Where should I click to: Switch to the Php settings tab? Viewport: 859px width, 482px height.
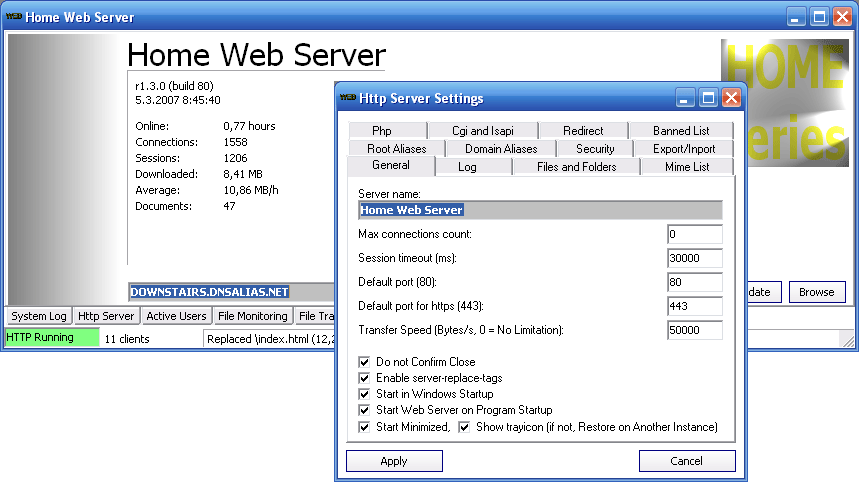382,131
